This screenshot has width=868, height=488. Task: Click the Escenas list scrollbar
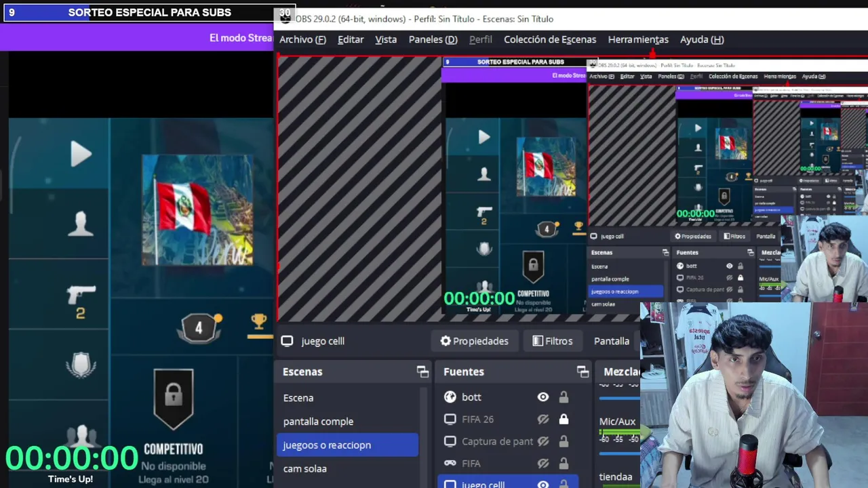coord(425,434)
